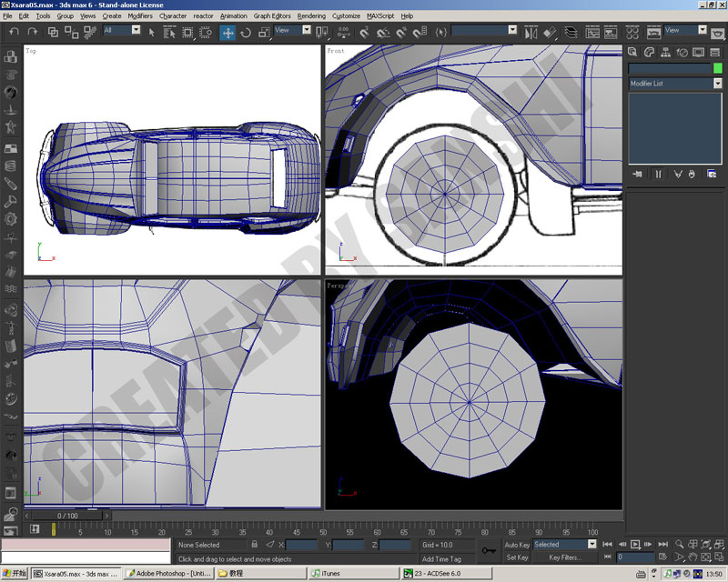
Task: Click the Add Time Tag label
Action: (441, 558)
